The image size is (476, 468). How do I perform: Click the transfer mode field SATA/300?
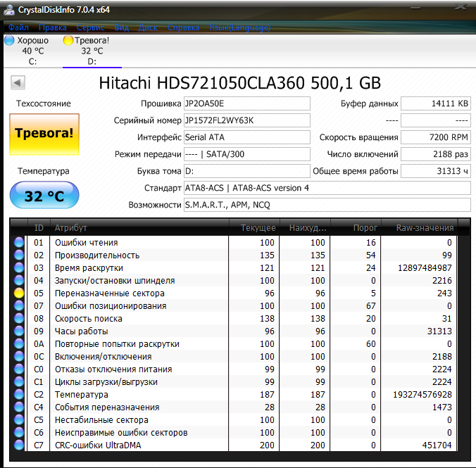(247, 154)
